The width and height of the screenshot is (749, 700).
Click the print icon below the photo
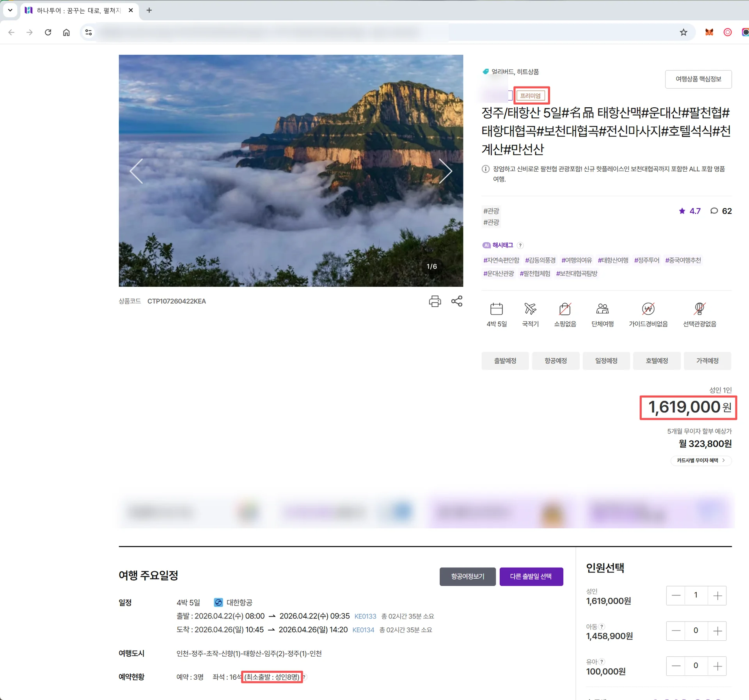(435, 301)
